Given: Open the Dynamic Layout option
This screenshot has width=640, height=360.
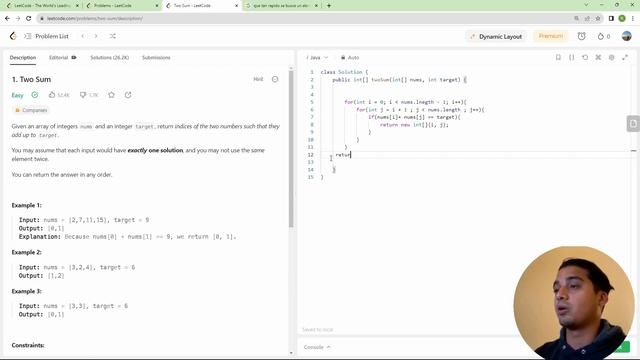Looking at the screenshot, I should pyautogui.click(x=496, y=36).
